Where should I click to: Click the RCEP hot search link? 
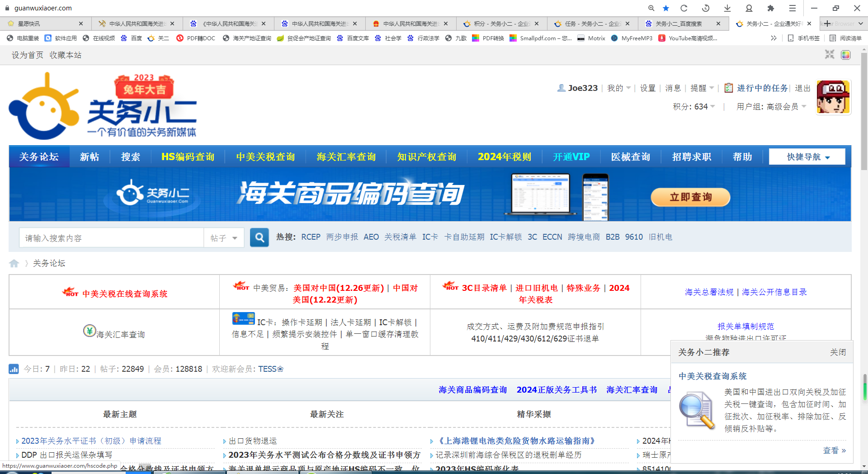point(311,237)
